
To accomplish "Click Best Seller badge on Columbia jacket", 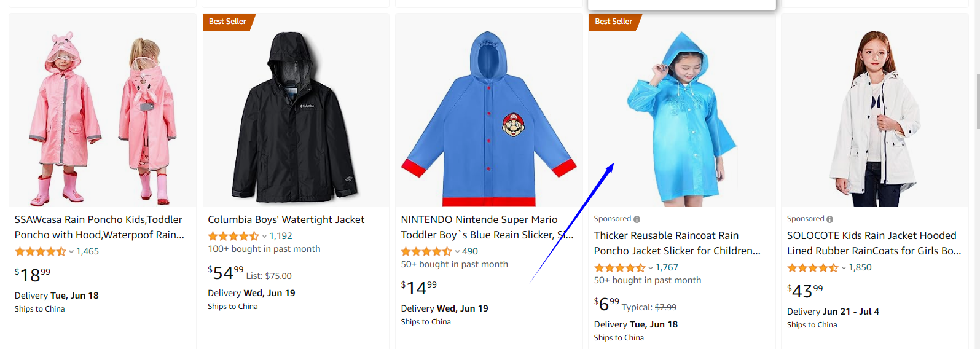I will [x=228, y=22].
